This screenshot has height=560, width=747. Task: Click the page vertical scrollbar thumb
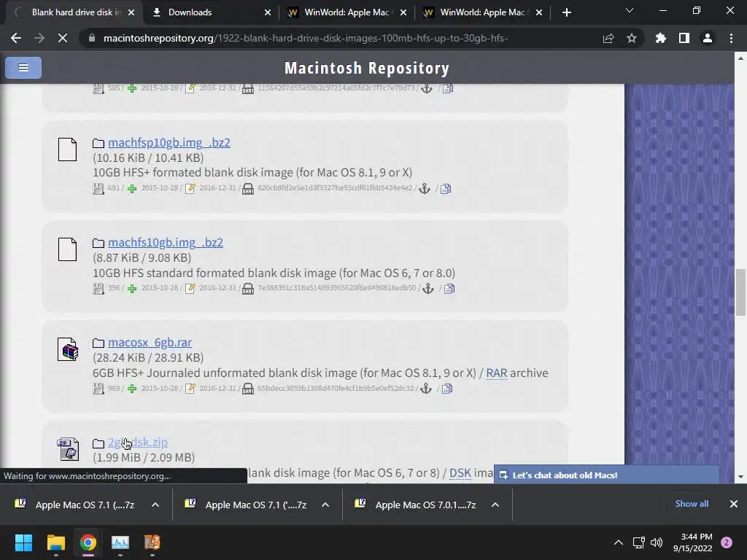(x=740, y=292)
